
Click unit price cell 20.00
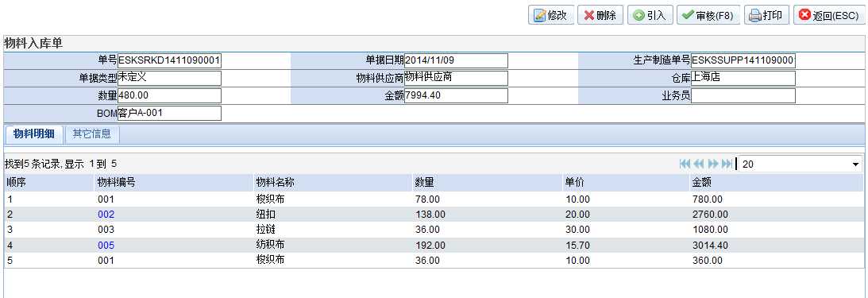pyautogui.click(x=577, y=215)
